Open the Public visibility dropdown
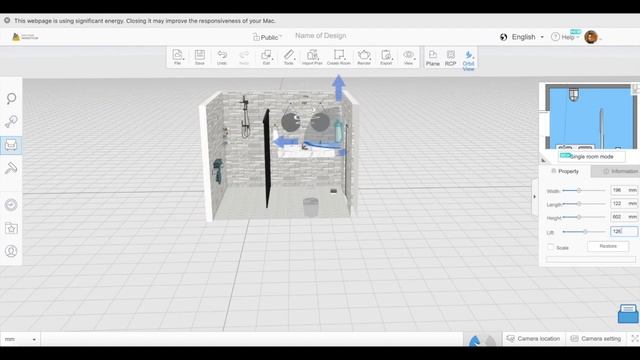This screenshot has width=640, height=360. pyautogui.click(x=267, y=37)
